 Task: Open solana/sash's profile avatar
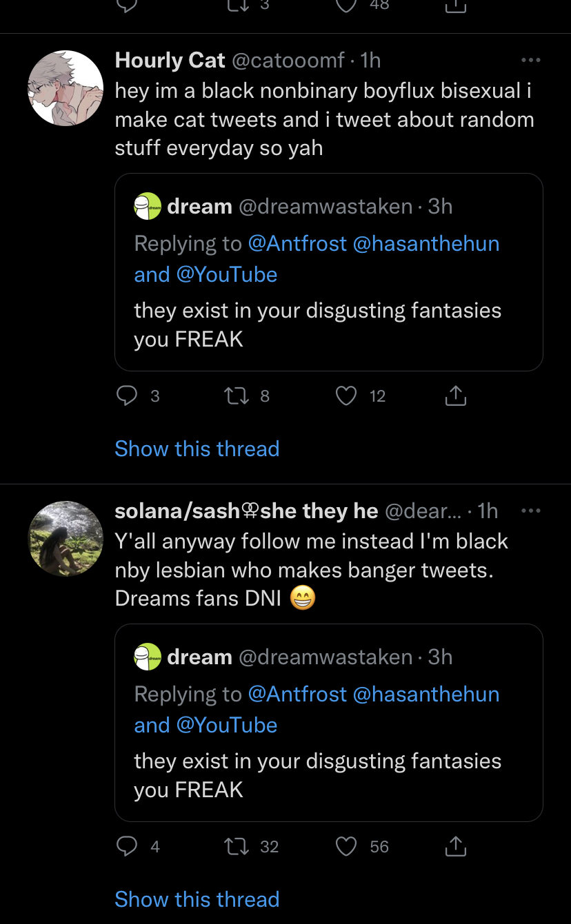(x=66, y=539)
